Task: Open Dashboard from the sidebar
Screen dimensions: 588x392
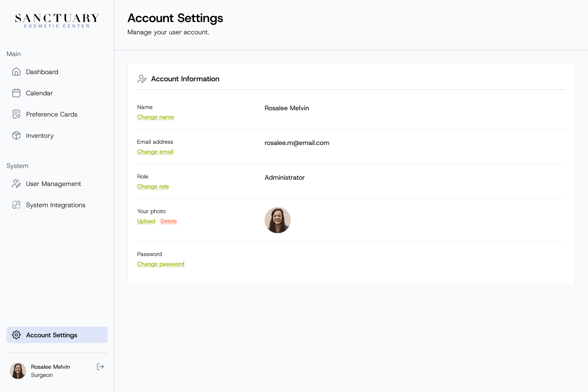Action: pyautogui.click(x=57, y=72)
